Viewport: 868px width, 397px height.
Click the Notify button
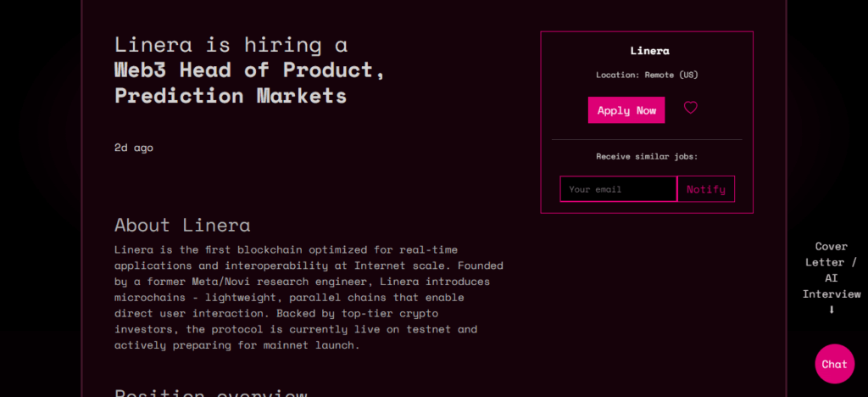pyautogui.click(x=706, y=189)
